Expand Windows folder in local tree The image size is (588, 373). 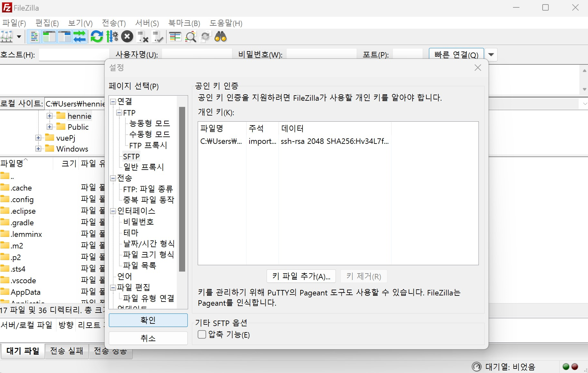coord(38,149)
